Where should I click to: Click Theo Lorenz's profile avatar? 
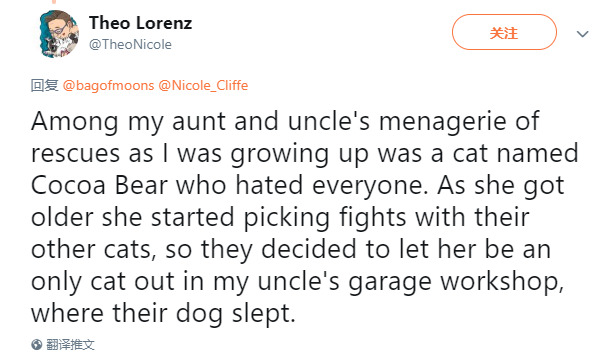59,34
